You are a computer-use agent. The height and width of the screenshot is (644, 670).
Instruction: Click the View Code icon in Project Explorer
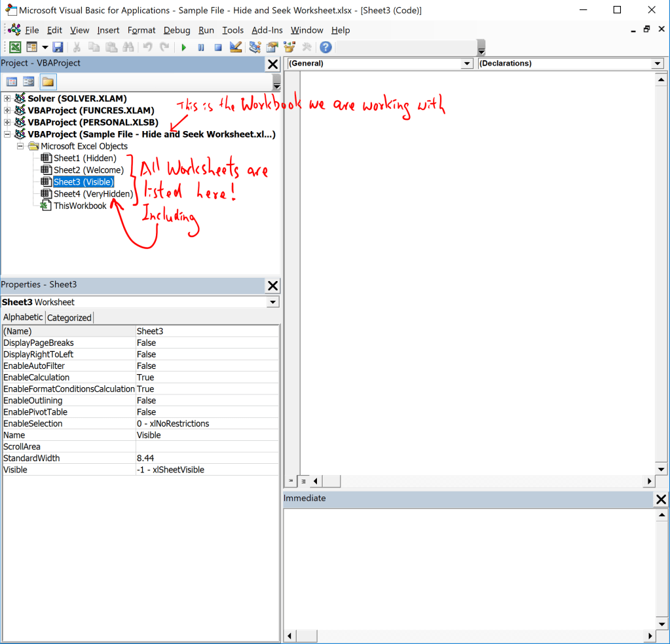point(12,81)
